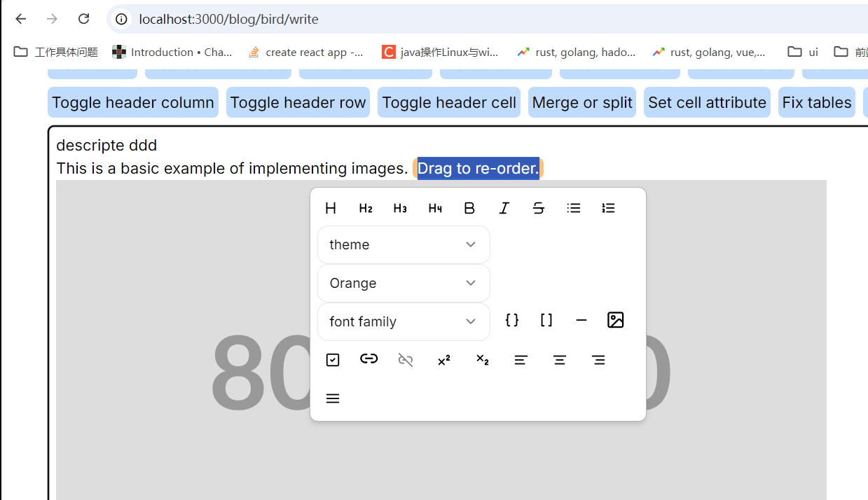This screenshot has height=500, width=868.
Task: Open 工作具体问题 bookmark folder
Action: pyautogui.click(x=56, y=52)
